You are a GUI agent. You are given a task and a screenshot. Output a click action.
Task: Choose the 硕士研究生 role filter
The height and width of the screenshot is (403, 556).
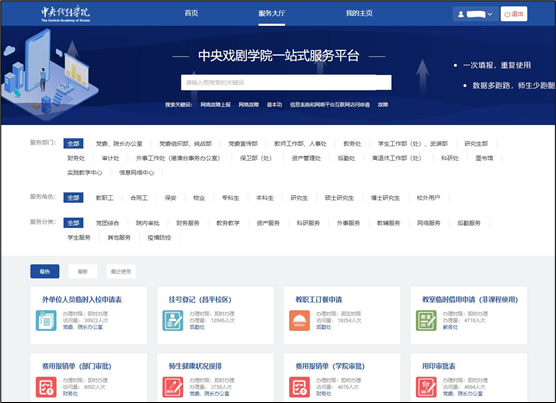[x=339, y=198]
